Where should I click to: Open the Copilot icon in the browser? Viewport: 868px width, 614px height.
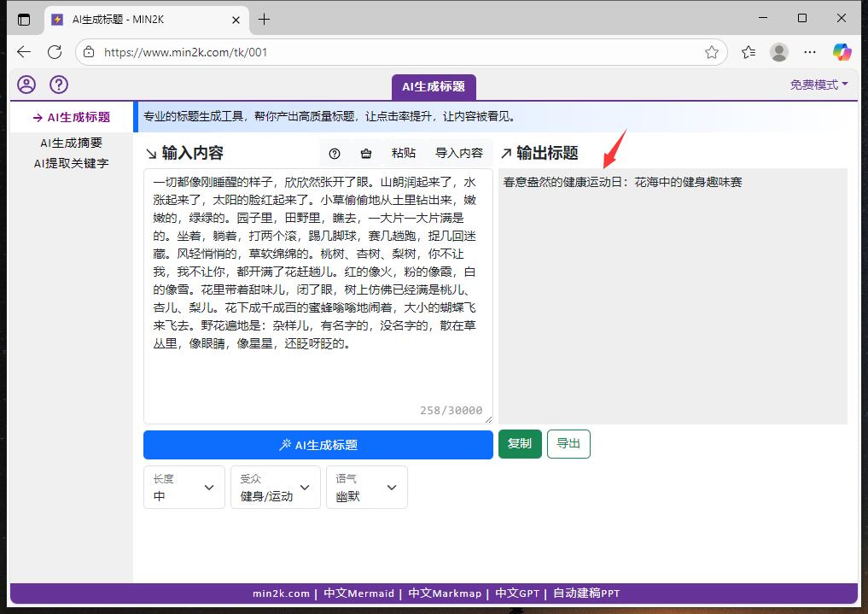click(x=842, y=52)
